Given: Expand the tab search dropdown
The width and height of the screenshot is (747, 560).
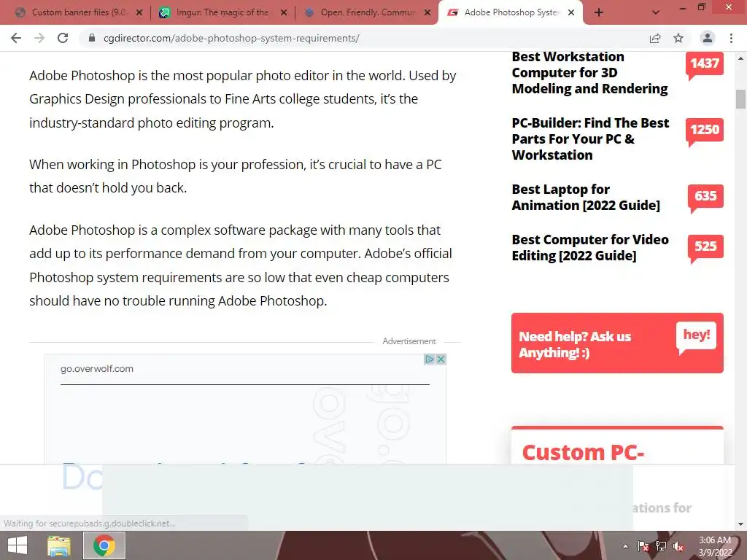Looking at the screenshot, I should [x=656, y=13].
